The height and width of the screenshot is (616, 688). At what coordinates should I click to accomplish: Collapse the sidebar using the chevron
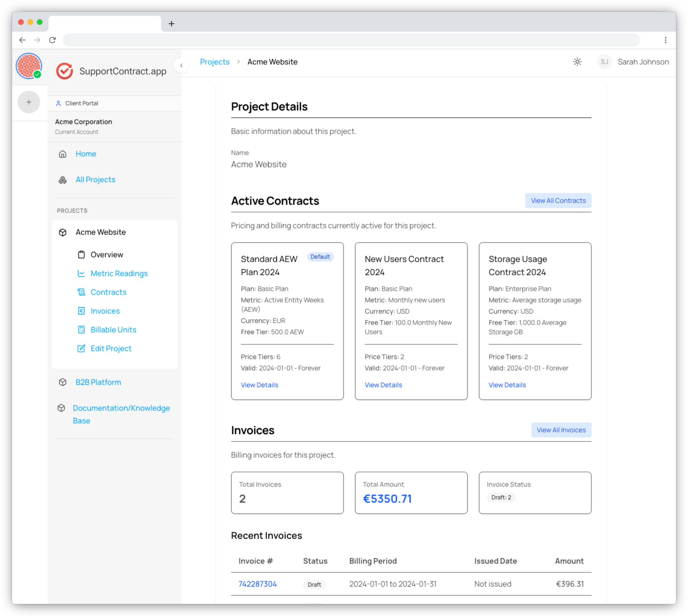click(182, 65)
